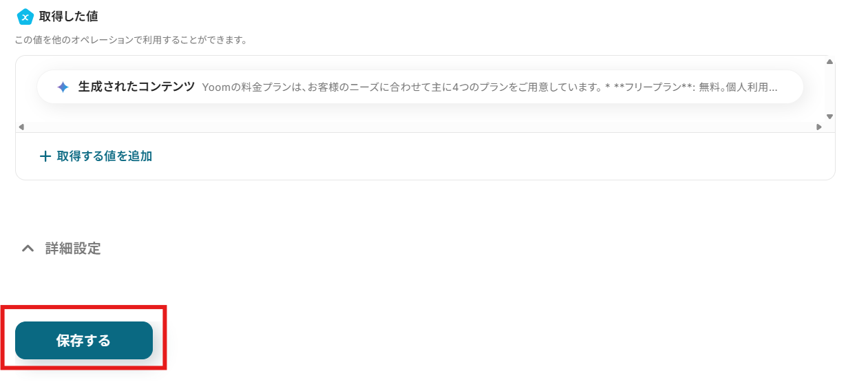Save settings with the 保存する button

[x=84, y=340]
